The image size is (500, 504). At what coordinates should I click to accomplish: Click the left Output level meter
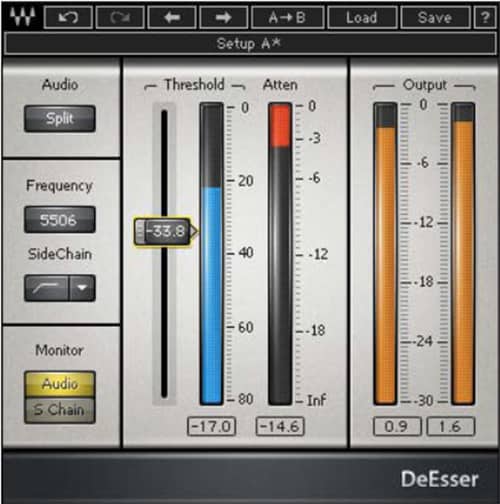click(385, 254)
